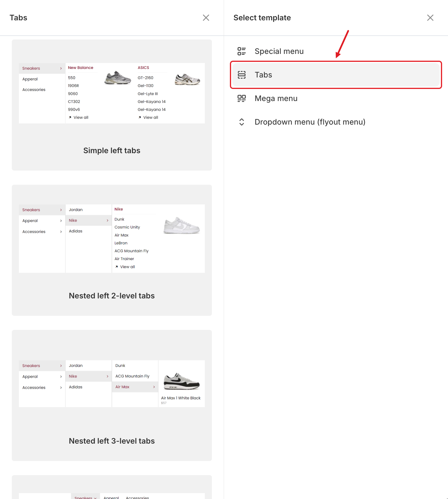Click Gel-Lyte III in ASICS list

click(x=148, y=94)
